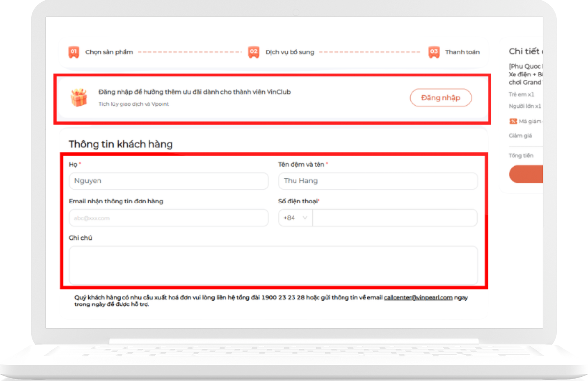Screen dimensions: 588x381
Task: Click the Email nhận thông tin đơn hàng field
Action: (169, 218)
